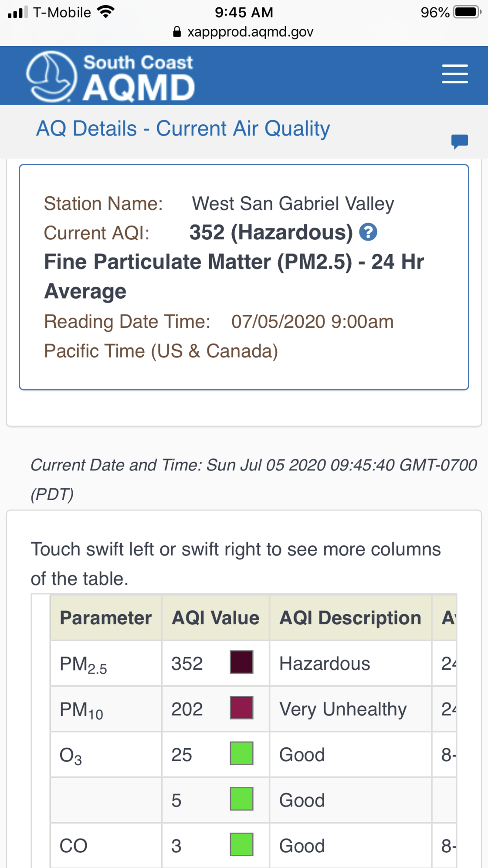Tap the battery indicator icon
The image size is (488, 868).
click(x=468, y=12)
